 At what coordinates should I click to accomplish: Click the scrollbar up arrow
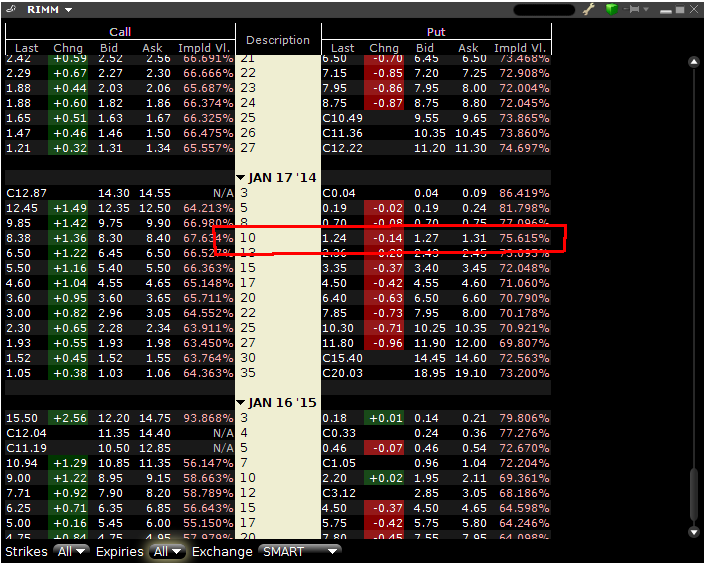coord(692,62)
